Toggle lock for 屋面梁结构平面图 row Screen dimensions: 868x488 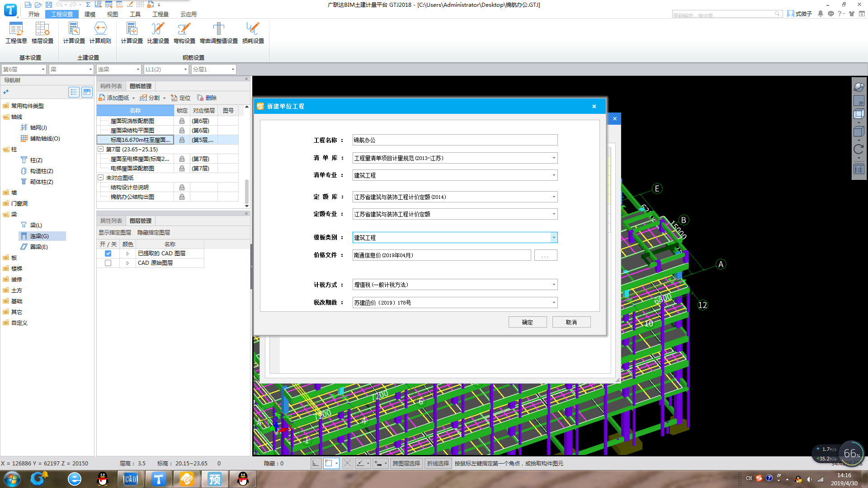182,131
